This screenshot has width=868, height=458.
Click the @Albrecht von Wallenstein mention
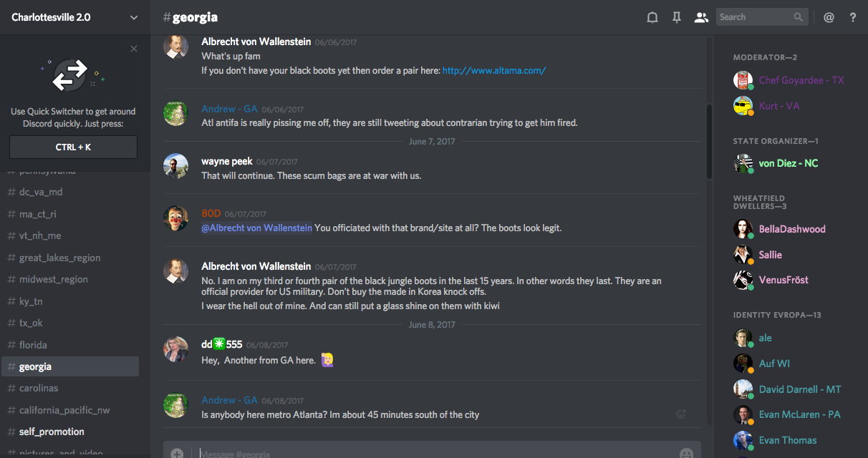coord(257,228)
